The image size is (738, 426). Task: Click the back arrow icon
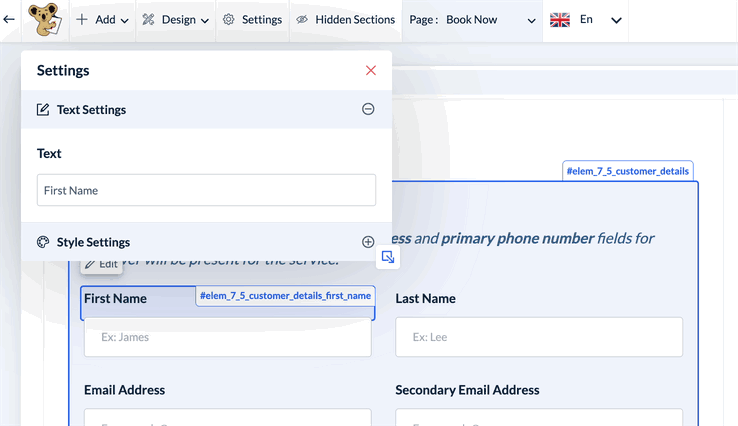click(x=9, y=19)
